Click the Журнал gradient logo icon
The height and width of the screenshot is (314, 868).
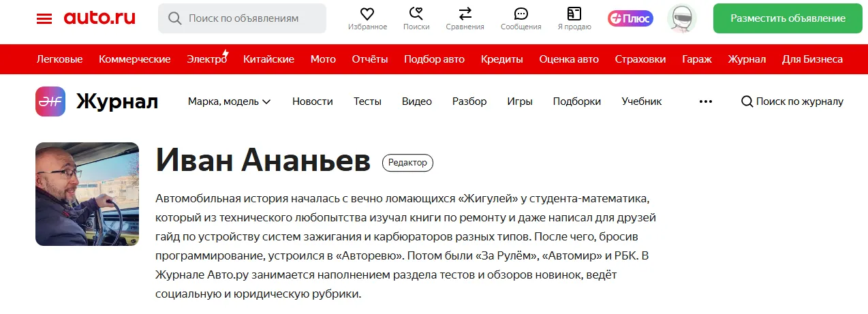(x=50, y=101)
